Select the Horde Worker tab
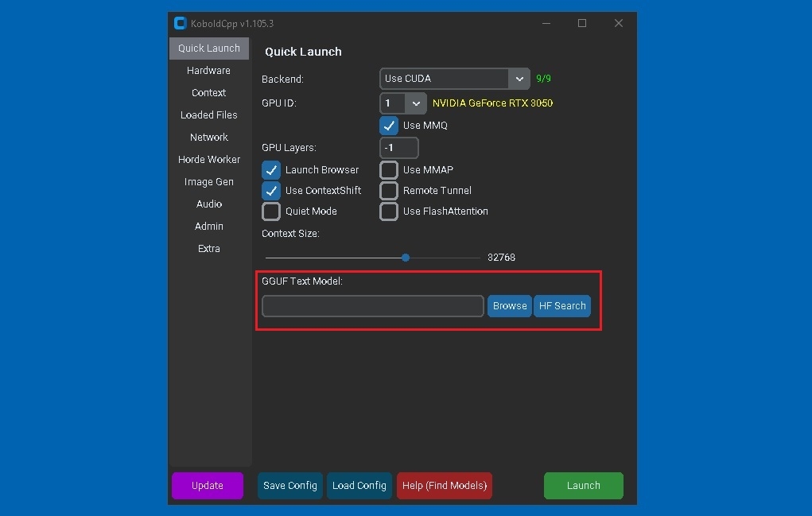 click(x=208, y=160)
